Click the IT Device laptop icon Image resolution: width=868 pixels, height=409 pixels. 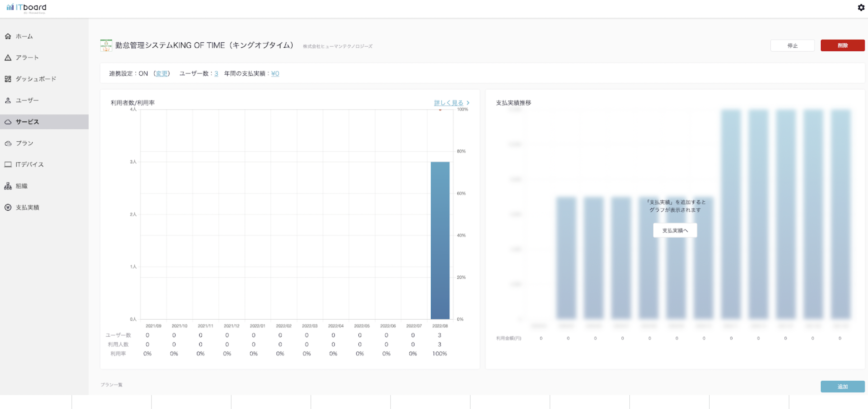click(8, 164)
